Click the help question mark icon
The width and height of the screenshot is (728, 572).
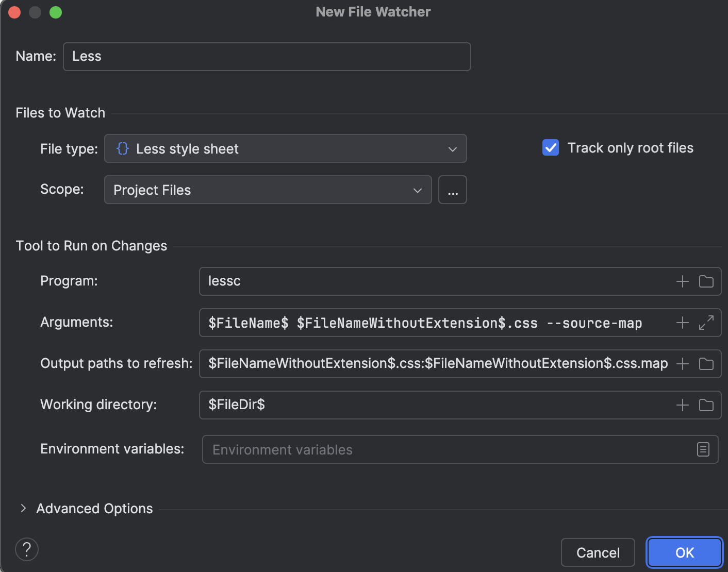(x=26, y=549)
